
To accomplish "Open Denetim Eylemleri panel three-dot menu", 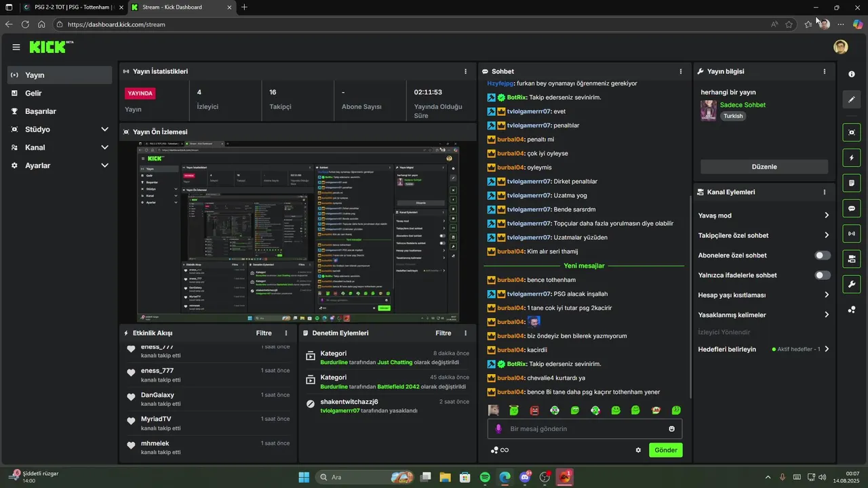I will pos(465,333).
